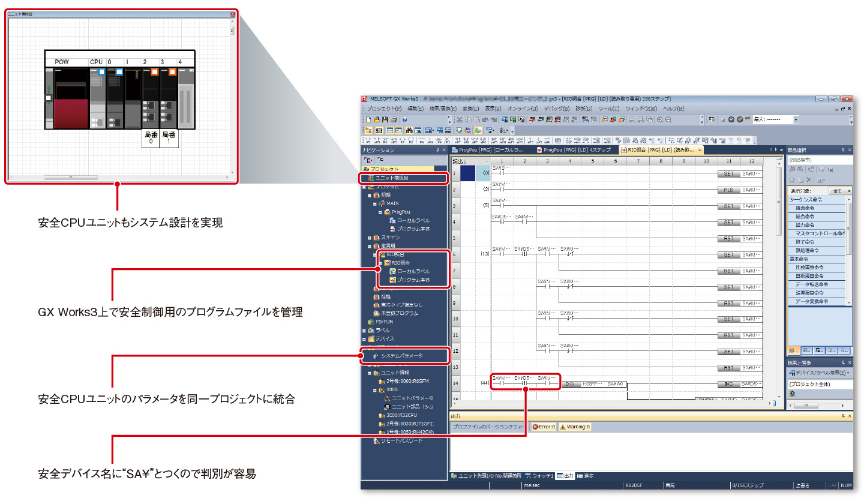Screen dimensions: 864x504
Task: Select the CPU module in unit configuration
Action: (97, 98)
